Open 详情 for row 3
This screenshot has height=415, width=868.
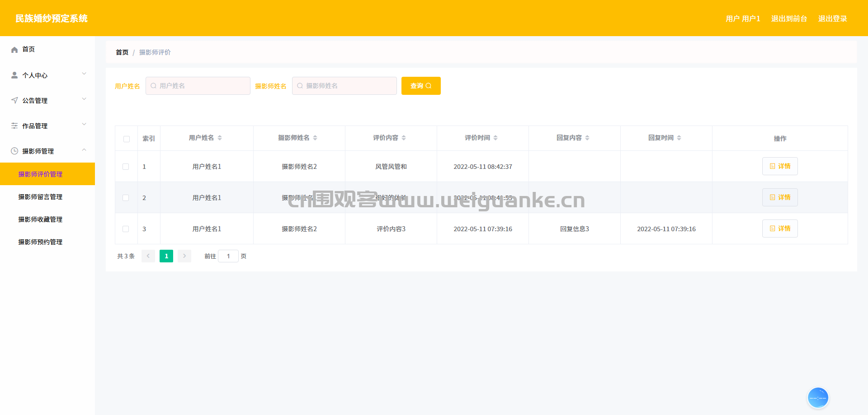click(780, 228)
